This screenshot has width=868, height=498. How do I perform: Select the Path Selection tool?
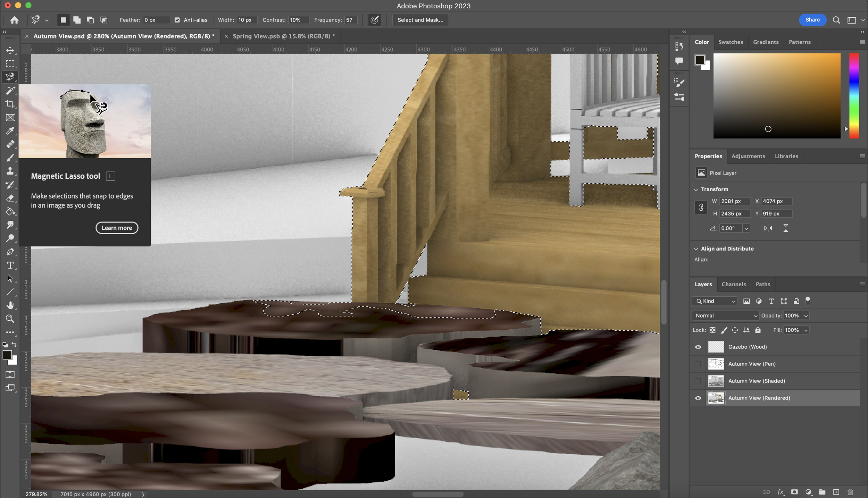point(10,279)
